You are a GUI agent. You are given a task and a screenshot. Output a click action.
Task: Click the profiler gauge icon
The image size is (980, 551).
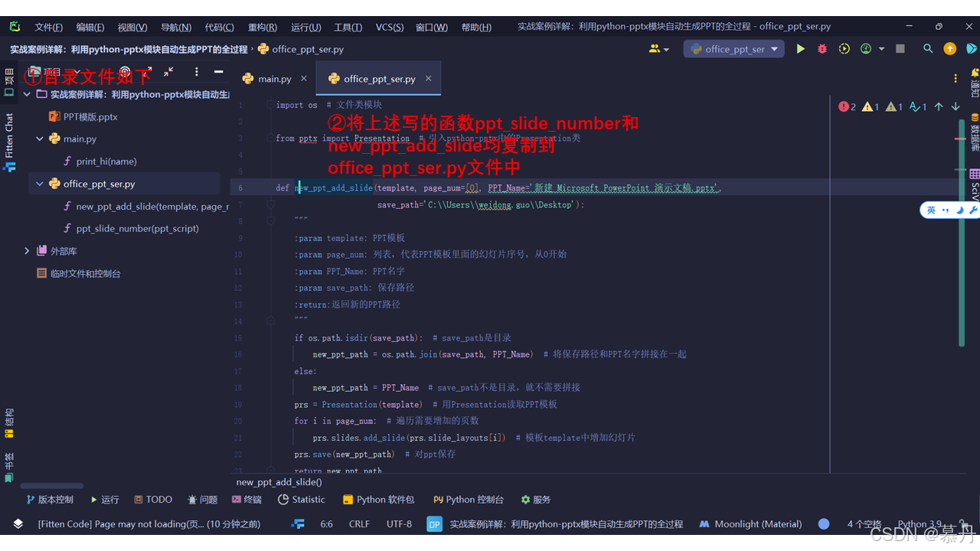pyautogui.click(x=866, y=49)
